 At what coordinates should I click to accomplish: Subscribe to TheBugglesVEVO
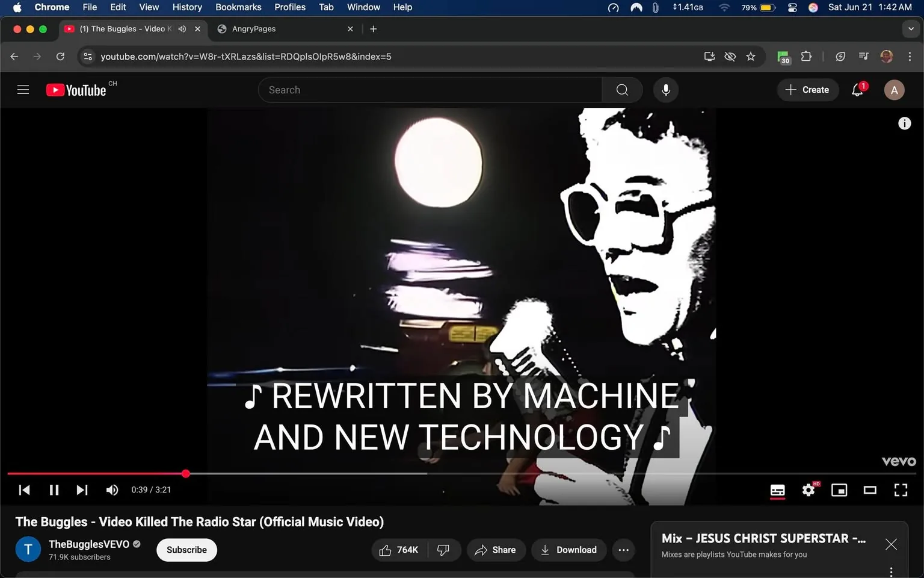tap(186, 550)
